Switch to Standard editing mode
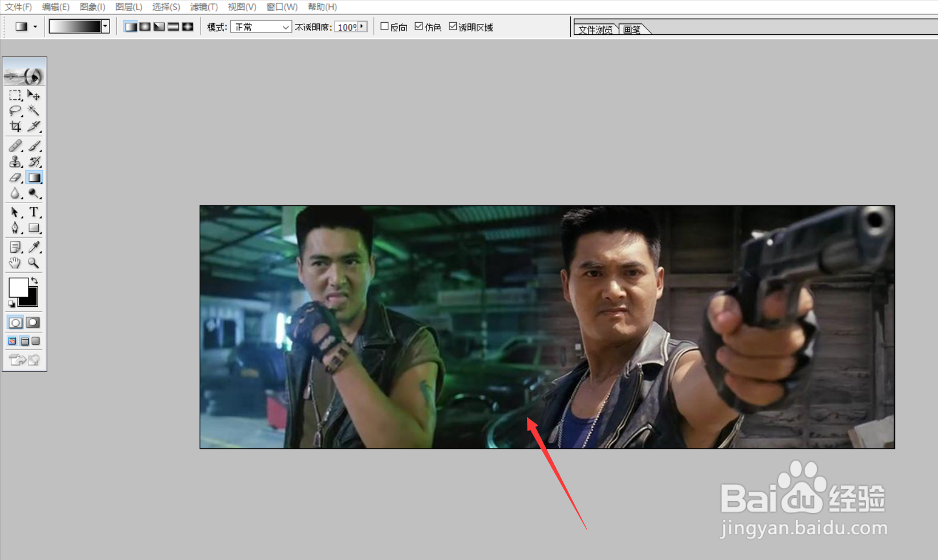The width and height of the screenshot is (938, 560). [x=15, y=323]
